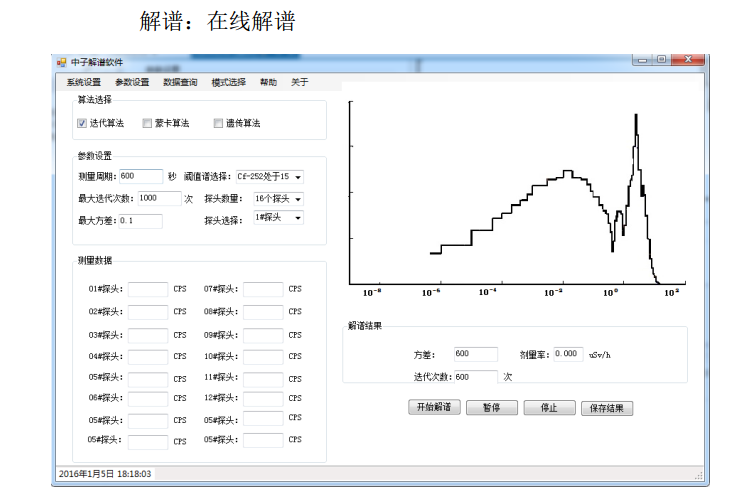Click the 保存结果 button
This screenshot has width=734, height=498.
[607, 408]
